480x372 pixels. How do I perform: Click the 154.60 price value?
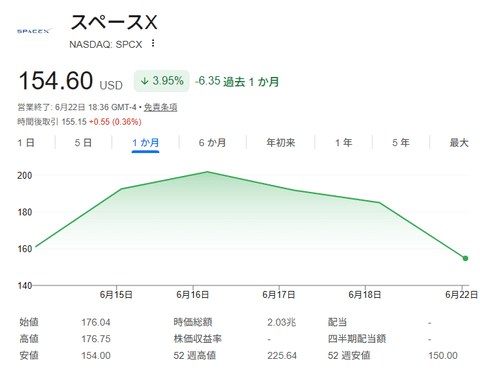tap(55, 81)
